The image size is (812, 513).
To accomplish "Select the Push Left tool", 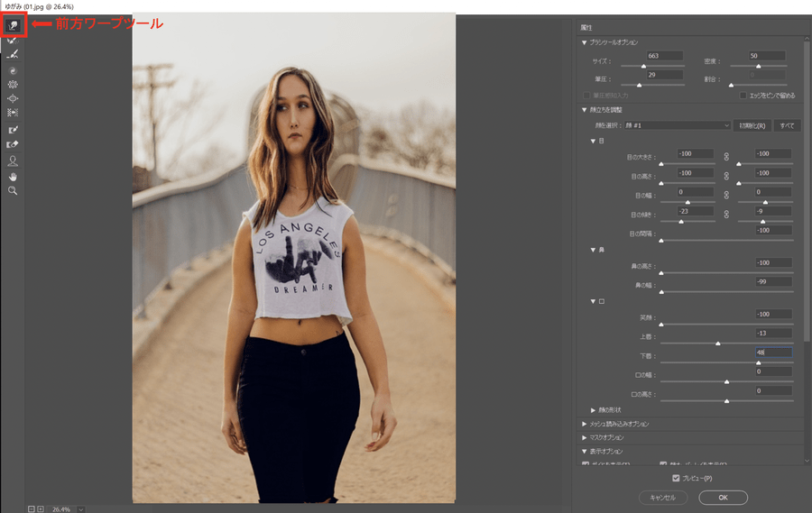I will (x=13, y=113).
